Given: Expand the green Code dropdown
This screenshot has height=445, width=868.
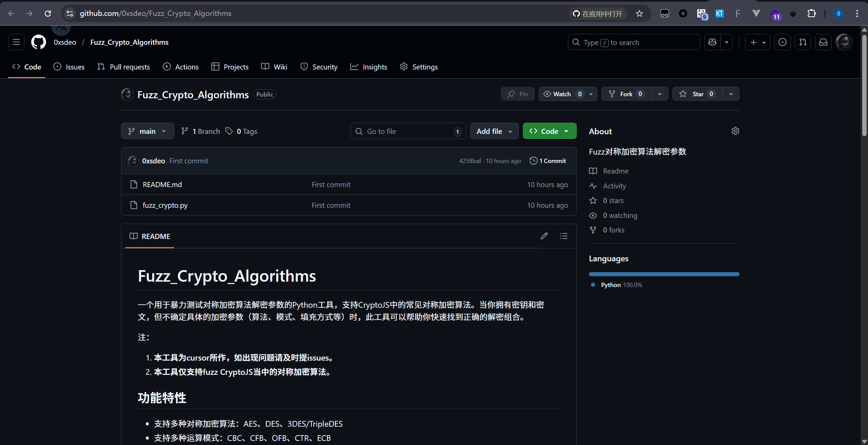Looking at the screenshot, I should pos(549,131).
